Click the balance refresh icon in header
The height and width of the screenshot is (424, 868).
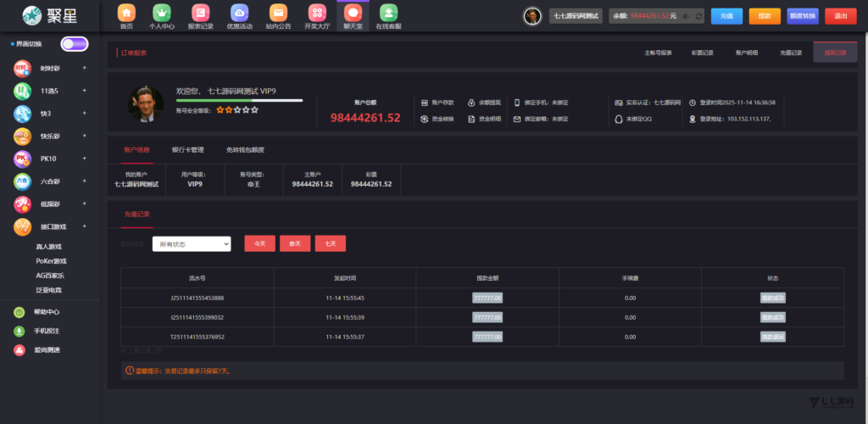(x=698, y=16)
